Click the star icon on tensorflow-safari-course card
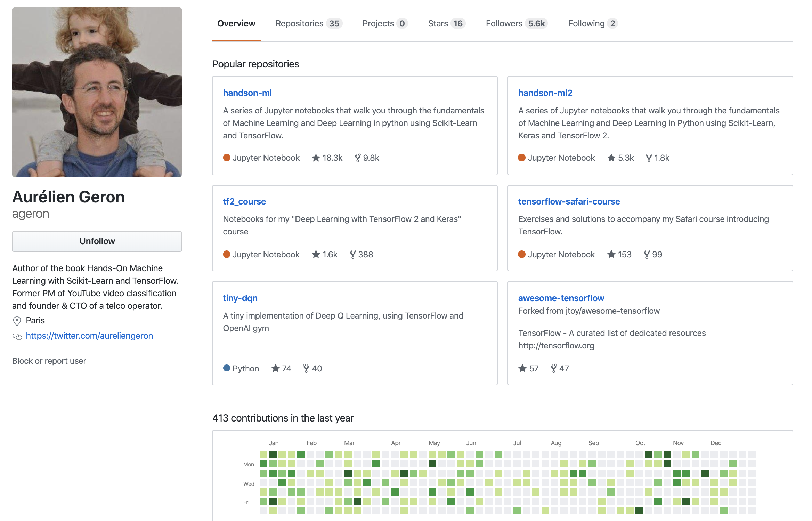The width and height of the screenshot is (812, 521). (611, 254)
